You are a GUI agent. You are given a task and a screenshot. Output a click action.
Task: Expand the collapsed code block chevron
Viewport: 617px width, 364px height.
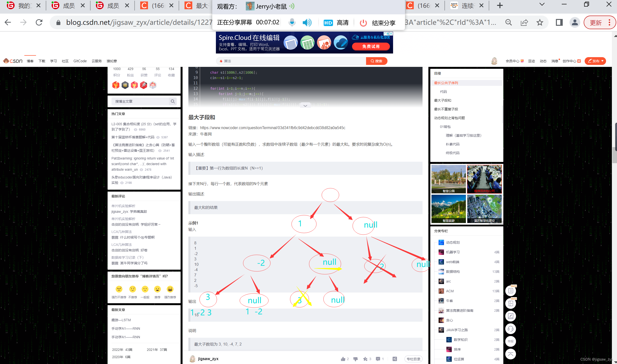pos(305,106)
